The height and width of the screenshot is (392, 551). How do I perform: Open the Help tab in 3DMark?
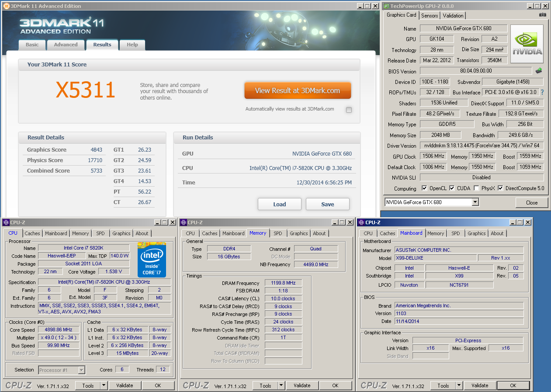tap(132, 45)
